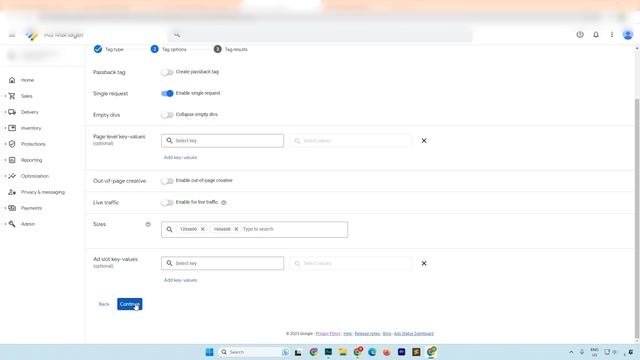Viewport: 640px width, 360px height.
Task: Expand the Delivery section arrow
Action: pos(5,112)
